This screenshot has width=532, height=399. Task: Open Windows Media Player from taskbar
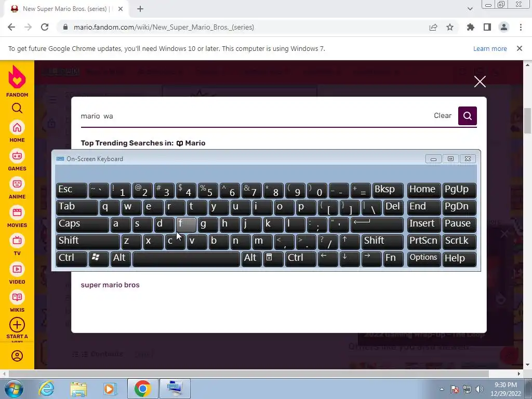110,389
